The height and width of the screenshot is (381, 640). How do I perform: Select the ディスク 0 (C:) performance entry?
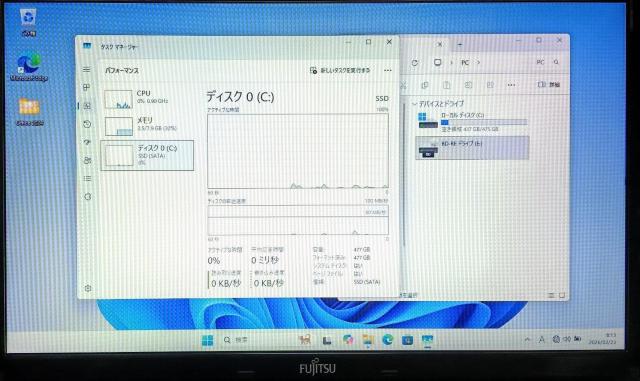coord(147,155)
